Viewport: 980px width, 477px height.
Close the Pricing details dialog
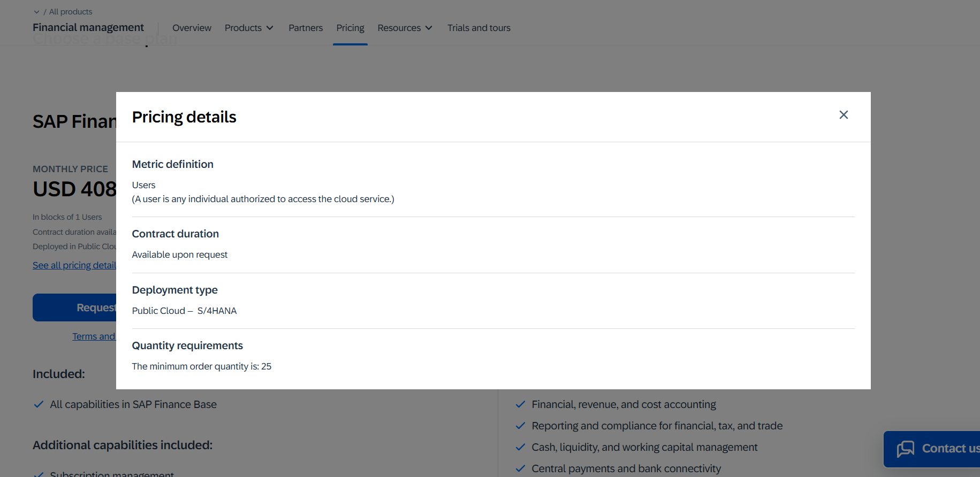844,115
